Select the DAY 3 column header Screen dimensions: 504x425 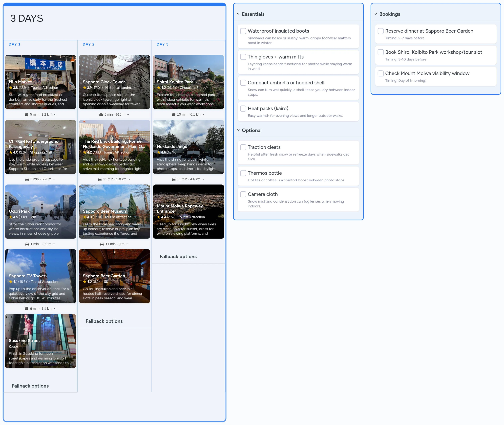tap(162, 44)
